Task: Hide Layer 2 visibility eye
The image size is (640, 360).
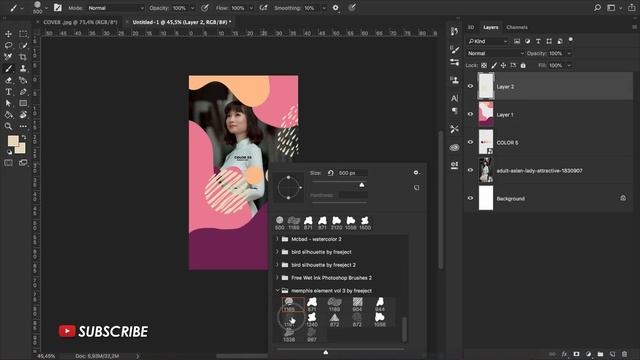Action: click(470, 86)
